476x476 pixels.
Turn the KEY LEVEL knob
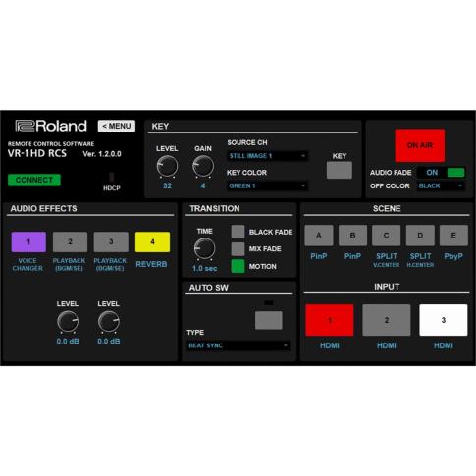coord(167,166)
